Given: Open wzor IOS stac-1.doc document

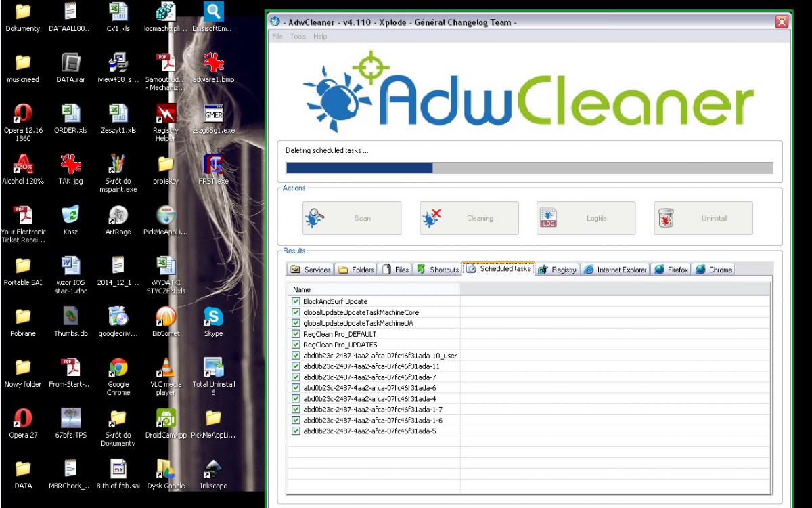Looking at the screenshot, I should (x=70, y=266).
